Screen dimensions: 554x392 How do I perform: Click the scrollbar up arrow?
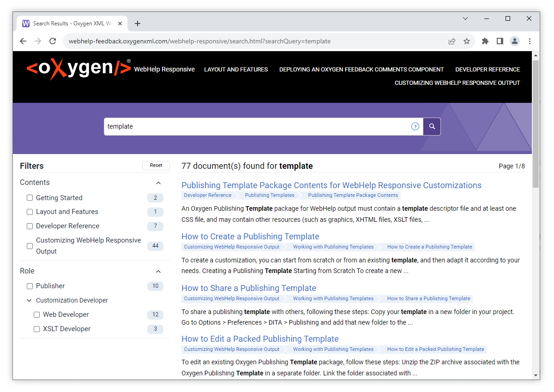[536, 55]
